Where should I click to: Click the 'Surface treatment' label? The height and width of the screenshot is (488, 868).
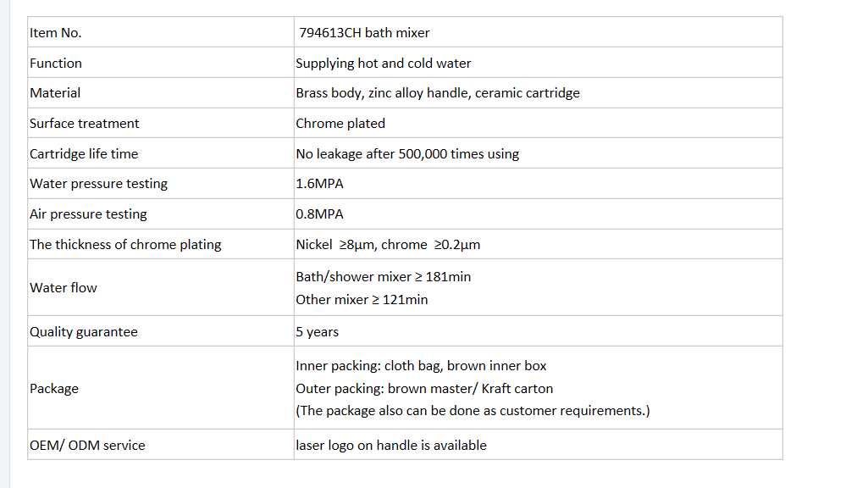click(x=85, y=124)
